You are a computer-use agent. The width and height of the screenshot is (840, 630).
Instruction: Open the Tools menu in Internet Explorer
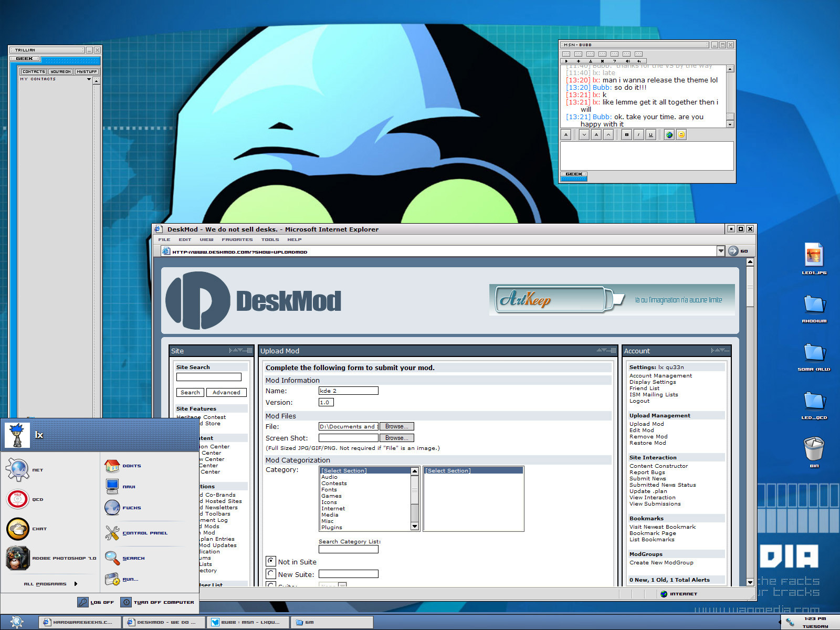point(270,239)
